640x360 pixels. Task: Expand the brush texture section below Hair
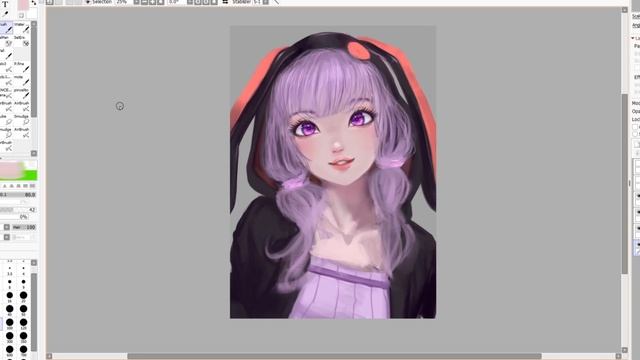(7, 237)
